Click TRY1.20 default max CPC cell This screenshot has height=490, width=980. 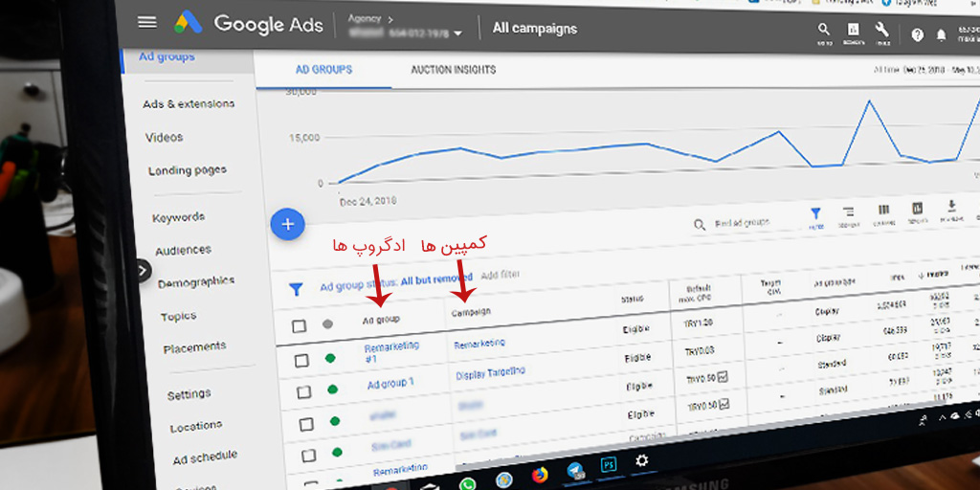(x=699, y=323)
